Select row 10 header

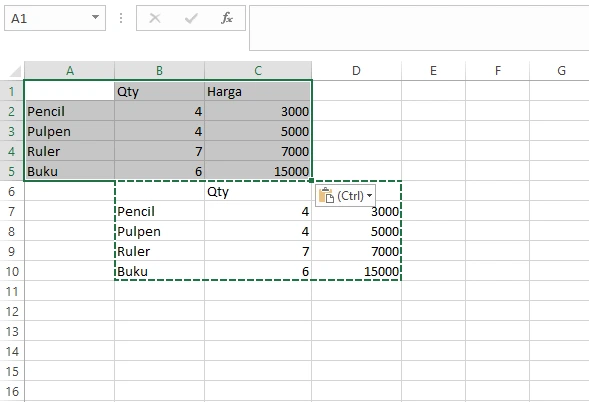click(x=12, y=271)
